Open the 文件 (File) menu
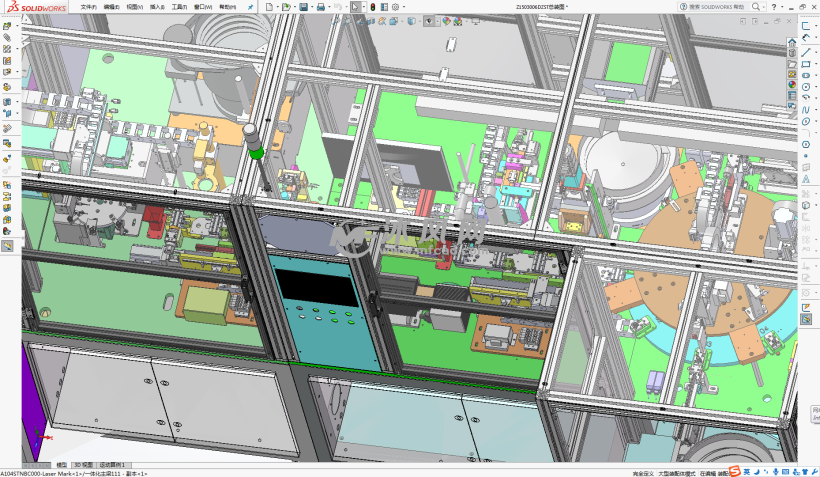Viewport: 820px width, 477px height. click(x=89, y=7)
